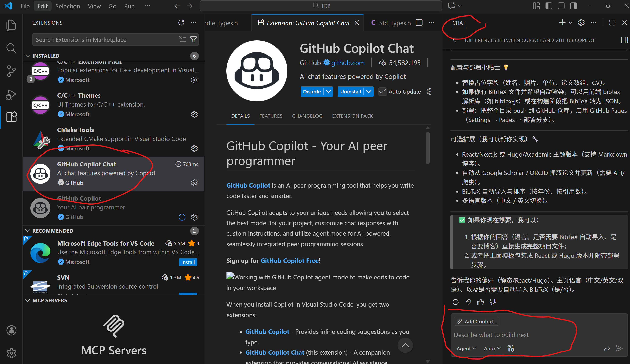Viewport: 630px width, 364px height.
Task: Open the Explorer files icon
Action: (x=11, y=25)
